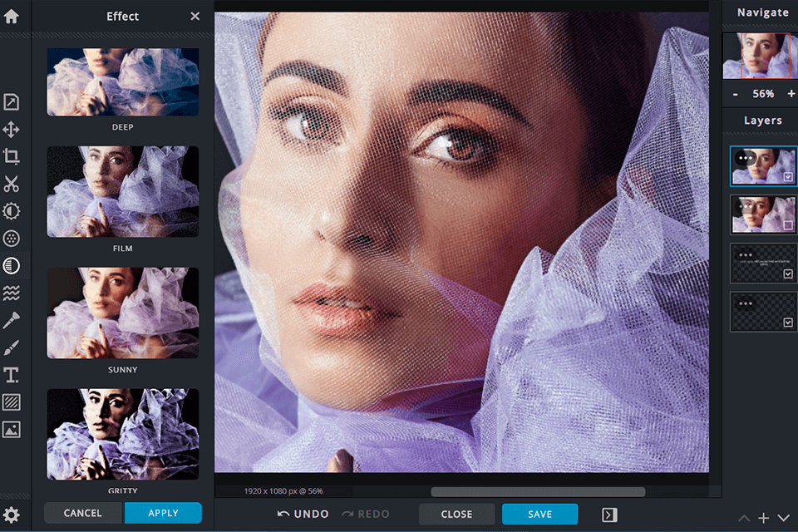798x532 pixels.
Task: Select the Arrange tool with the arrow square
Action: (x=11, y=101)
